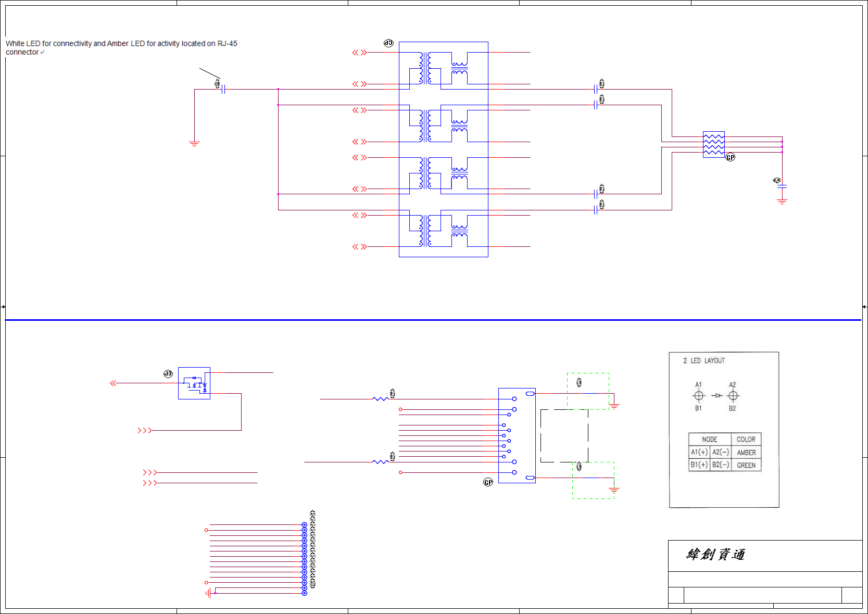Select the MOSFET symbol in the small blue box
This screenshot has height=614, width=868.
click(x=194, y=383)
